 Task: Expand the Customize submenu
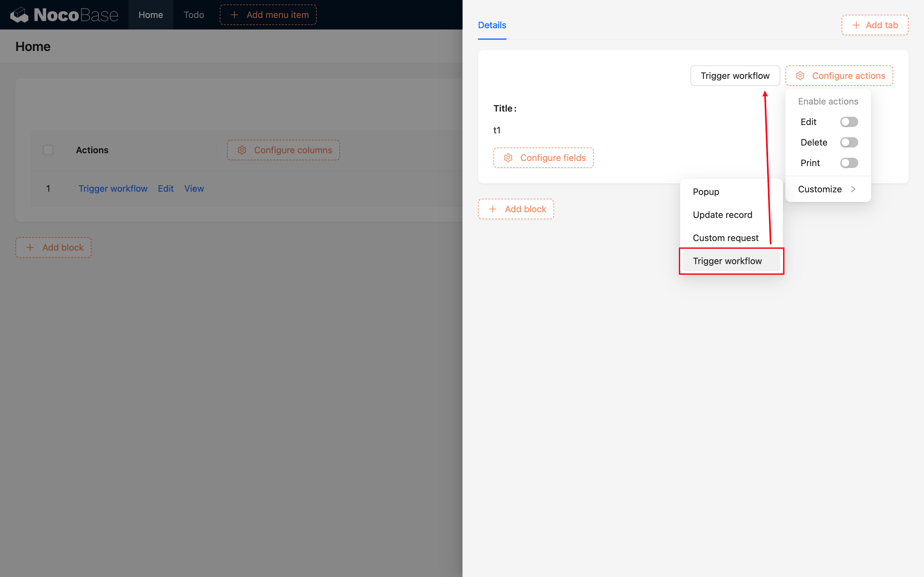click(x=820, y=189)
